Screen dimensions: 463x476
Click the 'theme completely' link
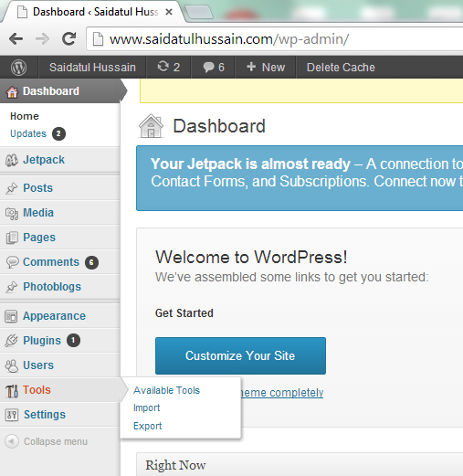coord(281,393)
